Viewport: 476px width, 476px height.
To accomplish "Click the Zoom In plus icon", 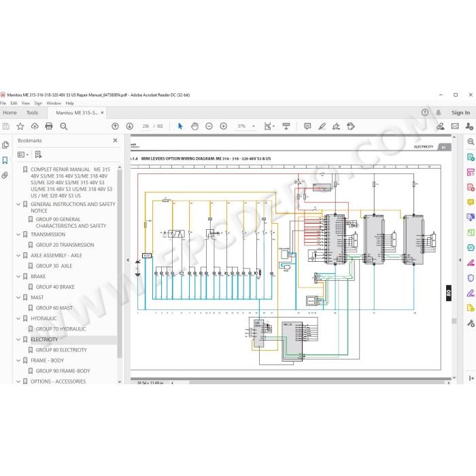I will click(x=224, y=126).
